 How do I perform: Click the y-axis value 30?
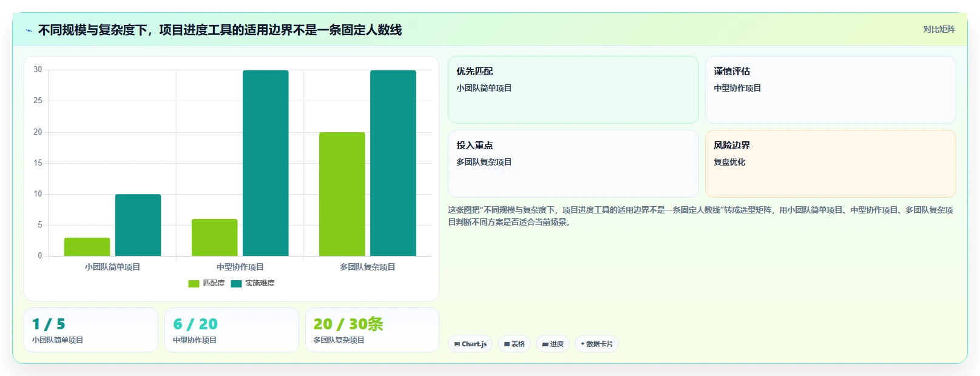[x=38, y=70]
